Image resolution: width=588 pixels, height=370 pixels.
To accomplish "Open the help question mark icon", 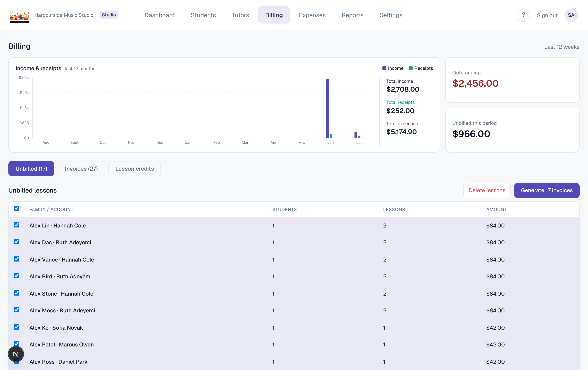I will pyautogui.click(x=523, y=15).
